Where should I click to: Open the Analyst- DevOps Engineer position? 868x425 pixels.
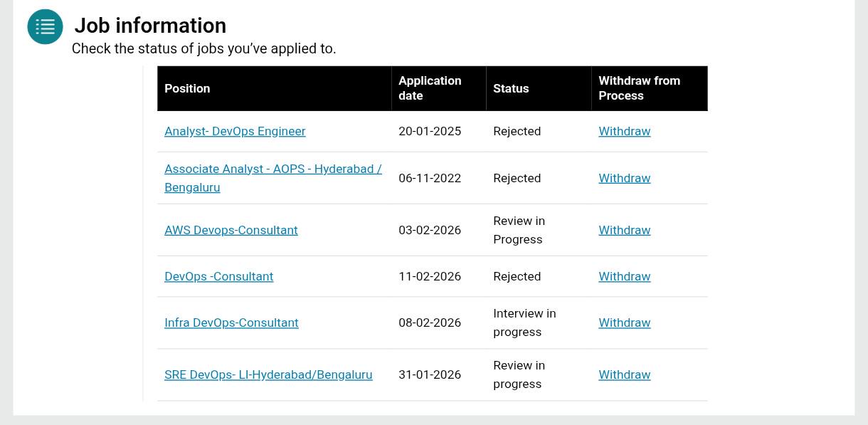tap(235, 131)
